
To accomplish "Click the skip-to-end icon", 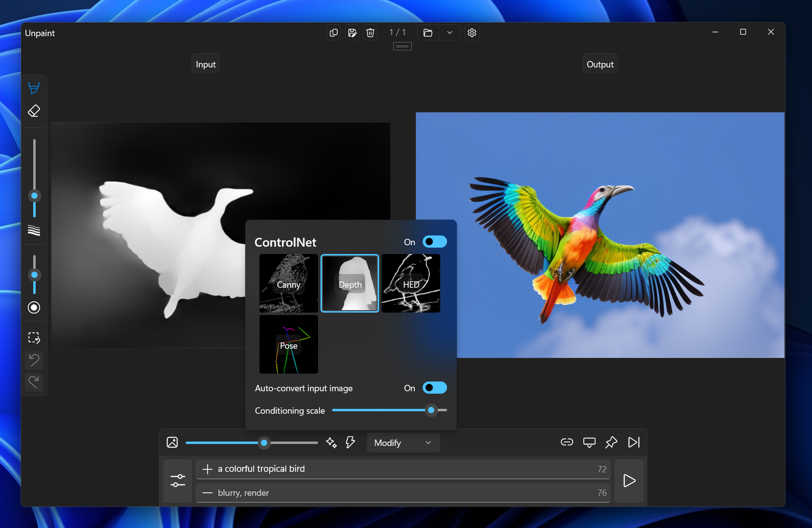I will coord(634,442).
